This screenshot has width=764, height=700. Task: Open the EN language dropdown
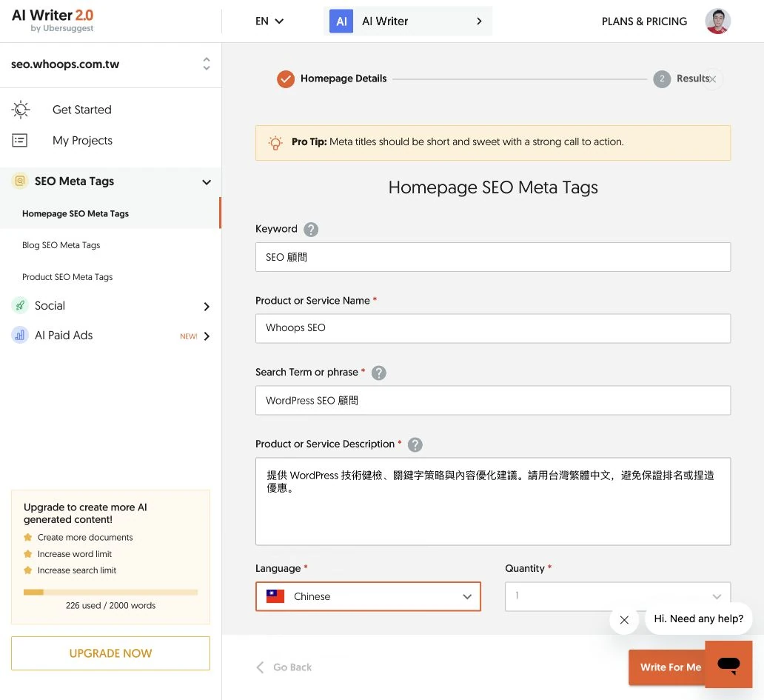tap(269, 21)
